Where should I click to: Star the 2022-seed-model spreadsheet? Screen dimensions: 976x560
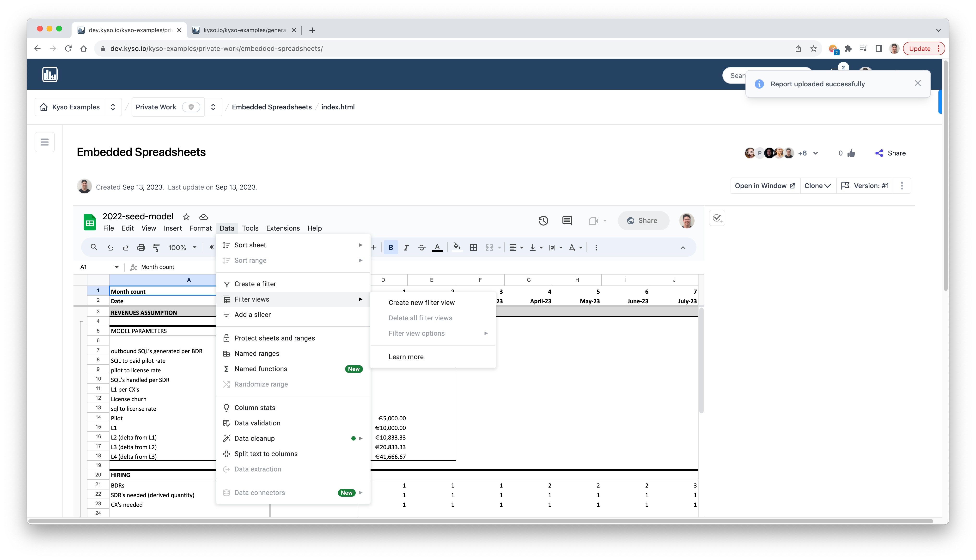pos(186,217)
